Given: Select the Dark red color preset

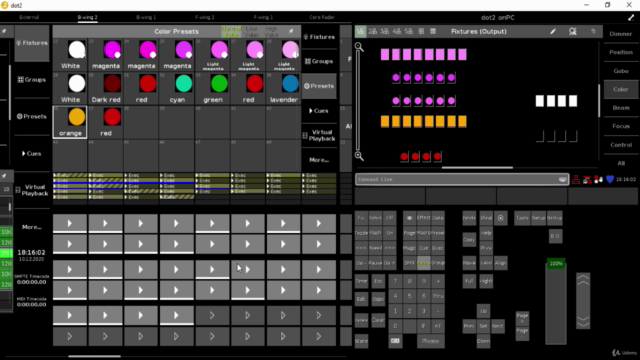Looking at the screenshot, I should click(x=106, y=88).
